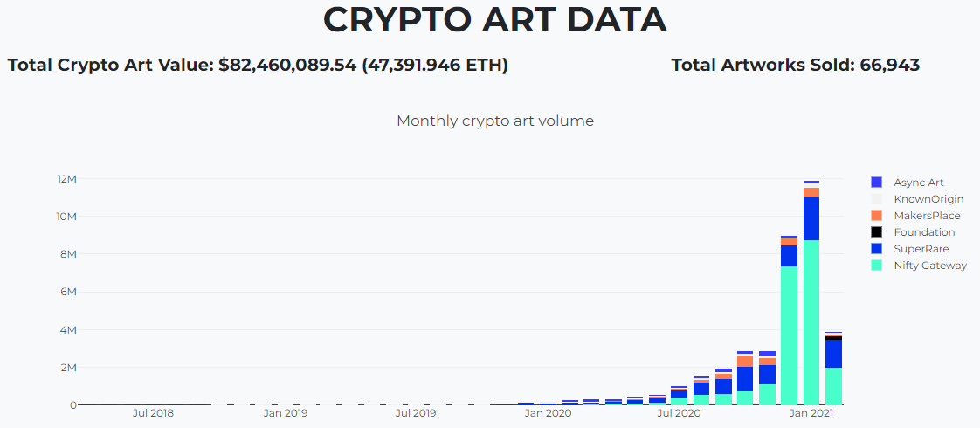
Task: Toggle Nifty Gateway series legend label
Action: pyautogui.click(x=930, y=266)
